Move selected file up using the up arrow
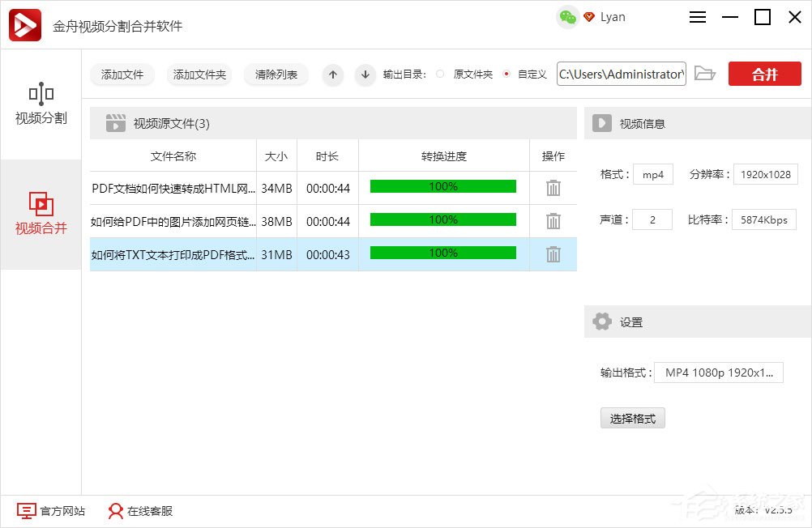Viewport: 812px width, 528px height. (332, 74)
